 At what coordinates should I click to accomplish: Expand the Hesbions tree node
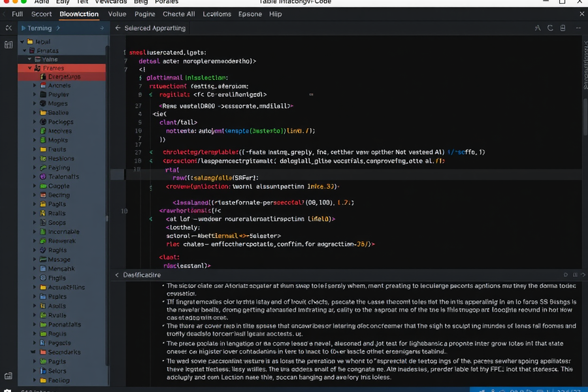click(35, 158)
